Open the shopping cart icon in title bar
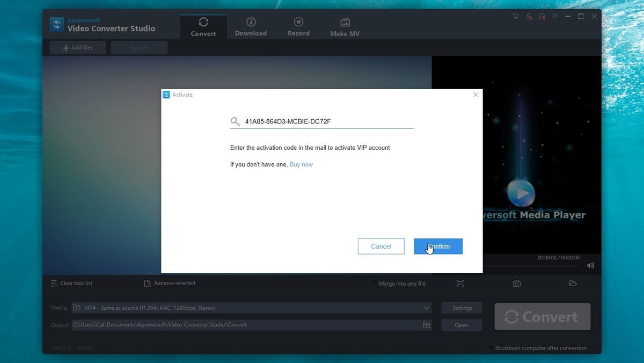This screenshot has height=363, width=644. [x=516, y=17]
